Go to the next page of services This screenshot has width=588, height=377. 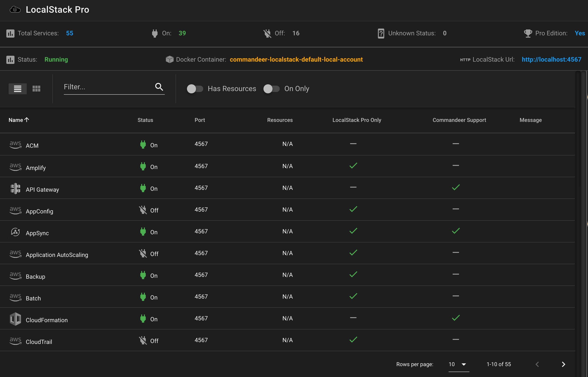[563, 364]
